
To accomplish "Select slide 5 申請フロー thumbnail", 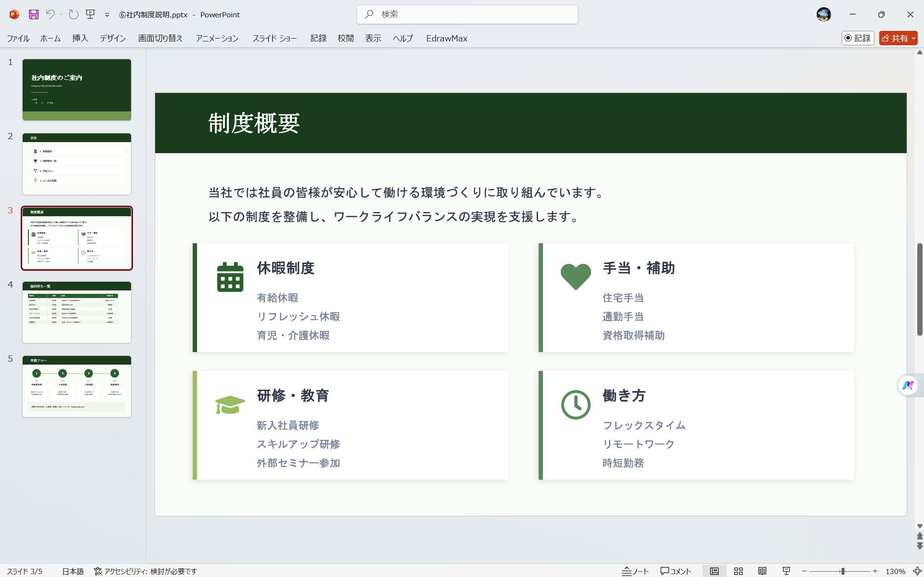I will pos(77,386).
